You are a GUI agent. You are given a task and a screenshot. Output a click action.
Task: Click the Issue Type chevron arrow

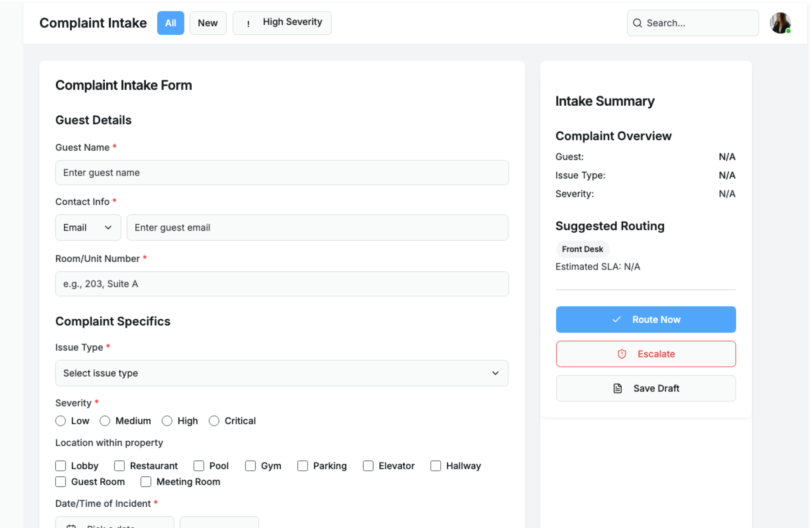click(495, 373)
